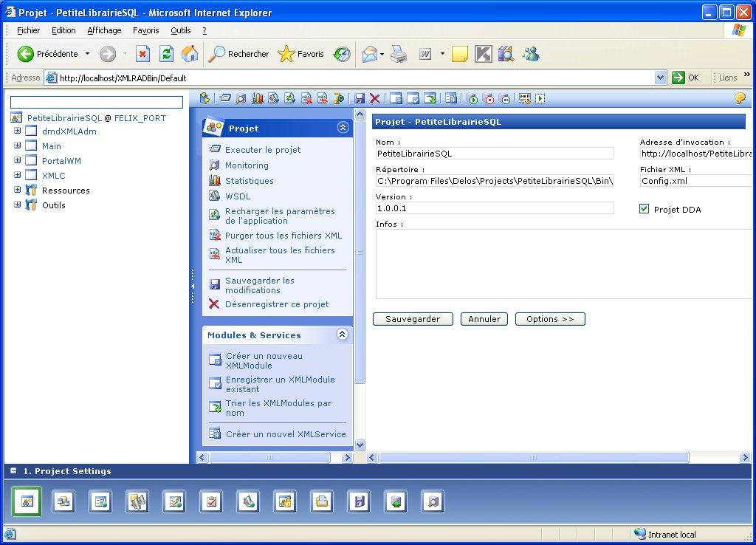Expand the Ressources tree node
Image resolution: width=756 pixels, height=545 pixels.
tap(18, 191)
